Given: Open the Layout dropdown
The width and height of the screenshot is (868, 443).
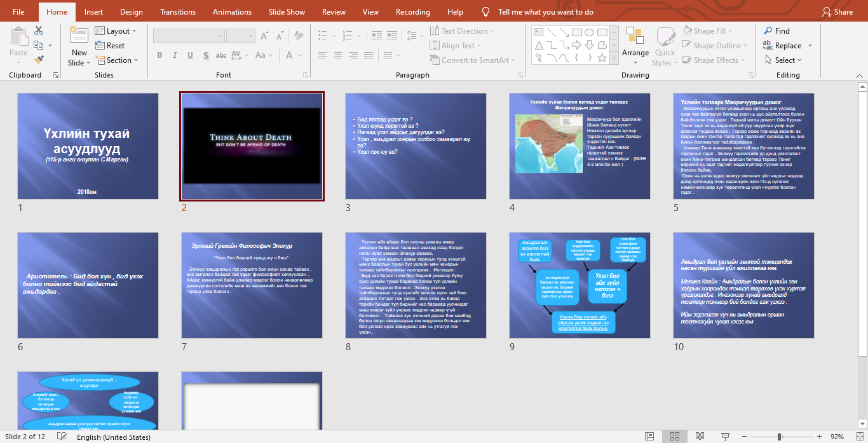Looking at the screenshot, I should coord(114,31).
